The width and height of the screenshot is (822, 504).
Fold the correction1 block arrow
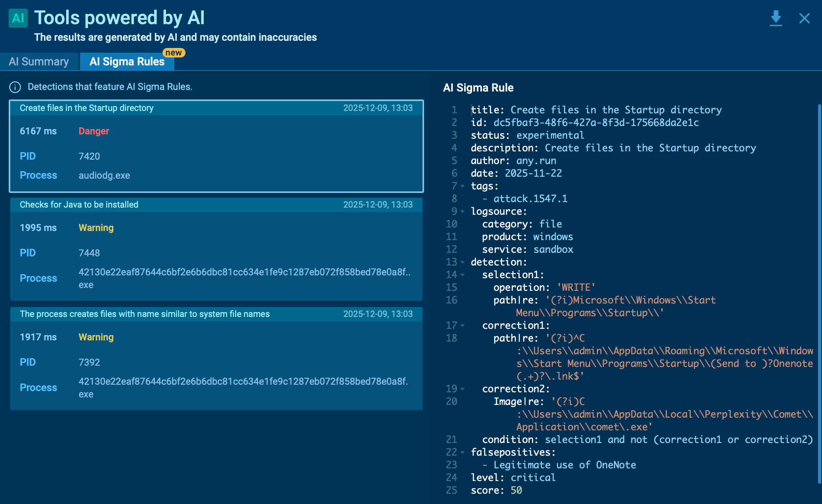[x=463, y=326]
